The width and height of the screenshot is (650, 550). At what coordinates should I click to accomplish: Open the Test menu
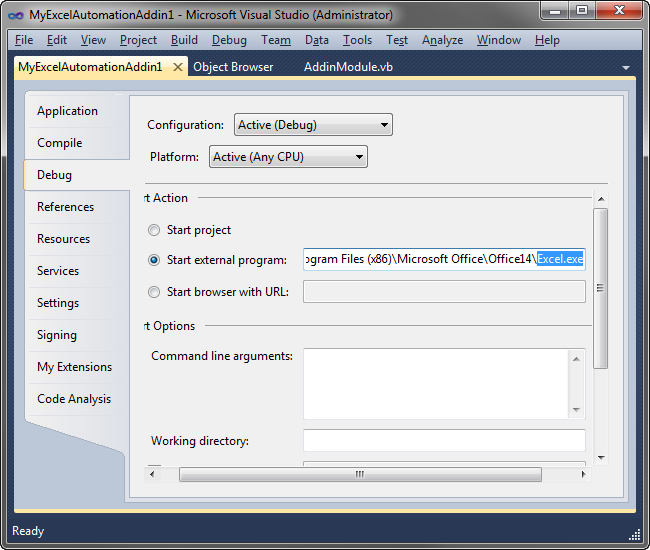tap(397, 40)
